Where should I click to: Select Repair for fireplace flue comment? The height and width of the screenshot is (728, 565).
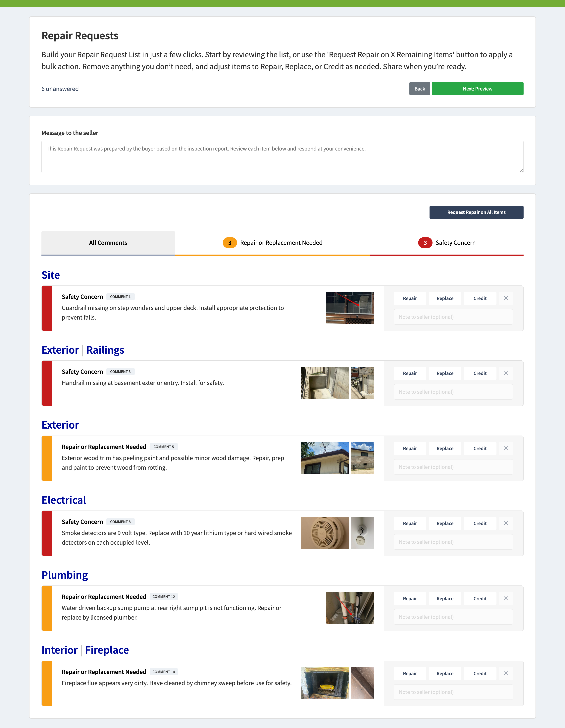click(410, 673)
